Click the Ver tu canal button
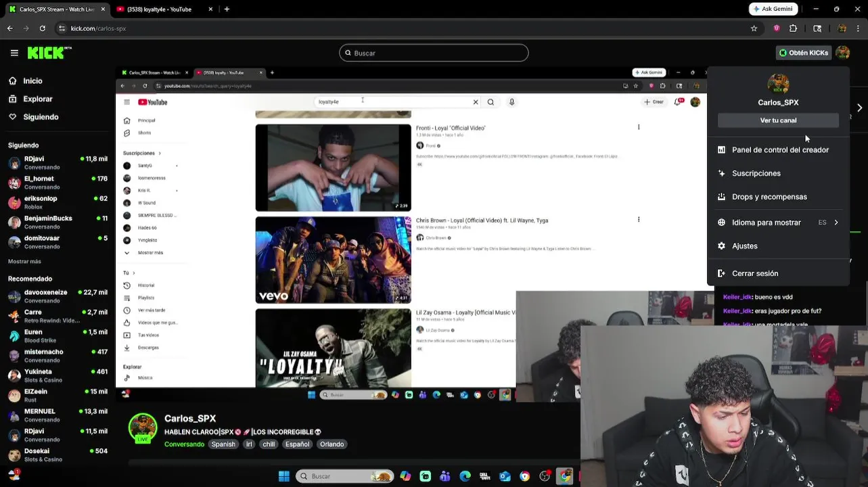868x487 pixels. pos(778,120)
